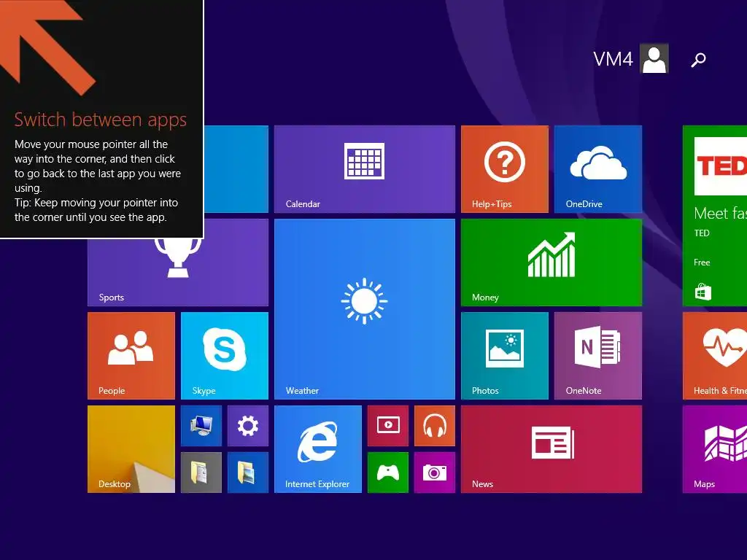747x560 pixels.
Task: Launch the OneDrive tile
Action: point(598,169)
